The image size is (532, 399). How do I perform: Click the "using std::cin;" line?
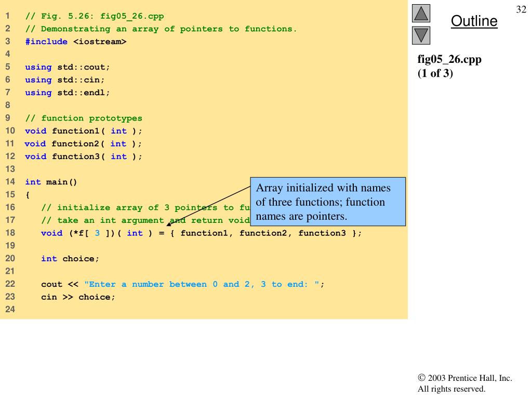tap(65, 80)
